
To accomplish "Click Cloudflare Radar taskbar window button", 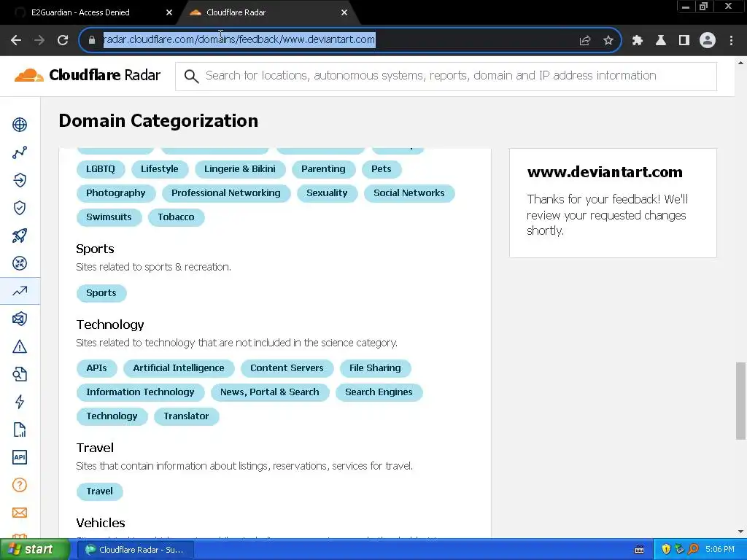I will click(x=135, y=550).
